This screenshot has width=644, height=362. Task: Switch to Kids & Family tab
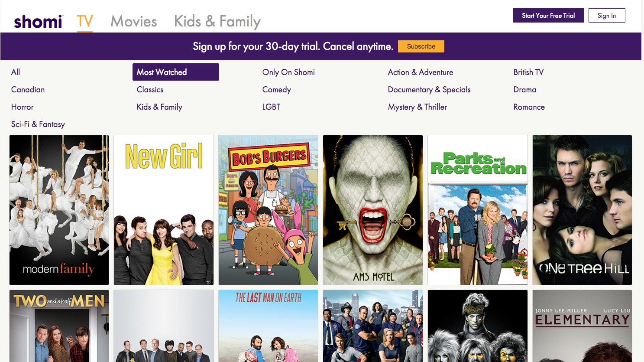click(x=217, y=22)
